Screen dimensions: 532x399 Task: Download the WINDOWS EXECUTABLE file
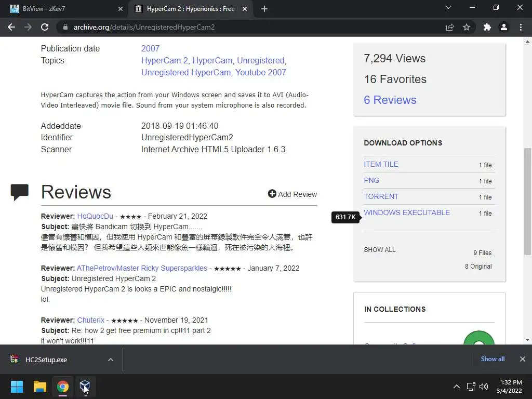pos(407,212)
